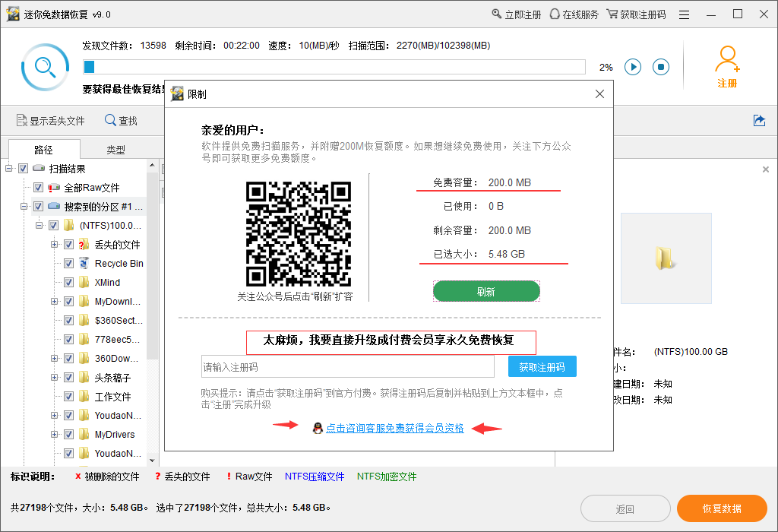
Task: Toggle the (NTFS)100.0 checkbox
Action: pyautogui.click(x=54, y=225)
